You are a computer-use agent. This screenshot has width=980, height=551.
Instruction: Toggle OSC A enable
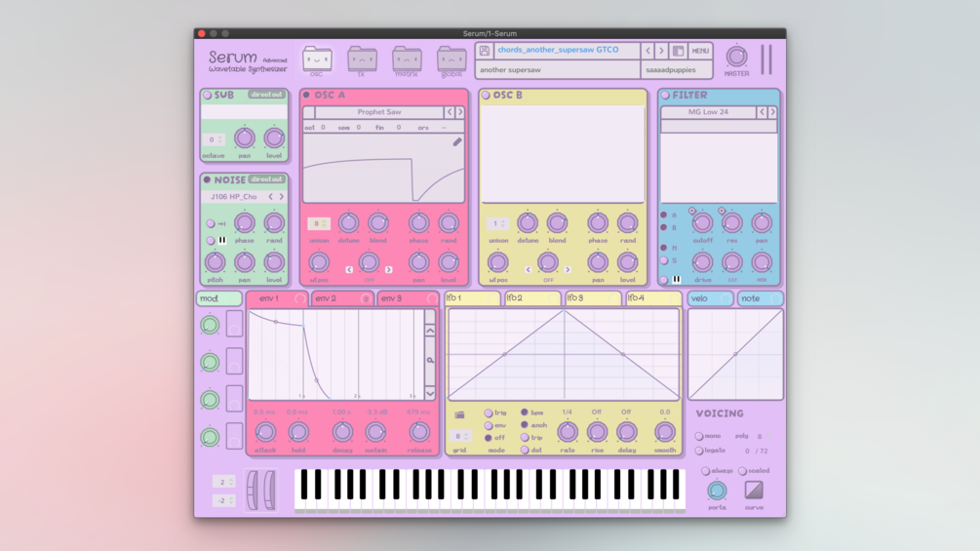pos(306,96)
